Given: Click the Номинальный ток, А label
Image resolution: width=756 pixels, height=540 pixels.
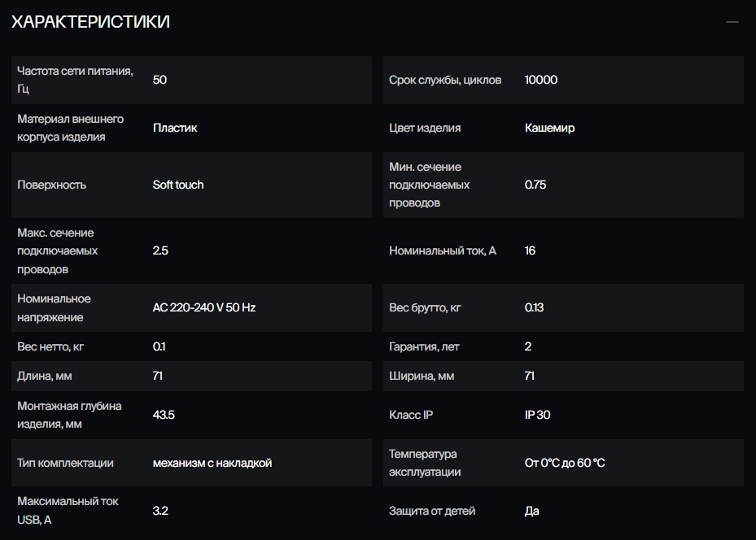Looking at the screenshot, I should (442, 250).
